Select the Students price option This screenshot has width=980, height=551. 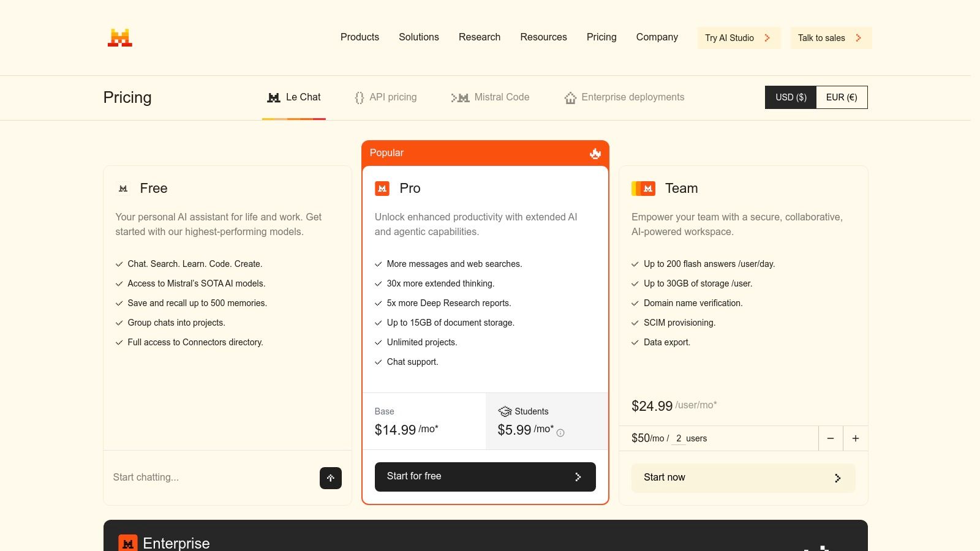[546, 421]
